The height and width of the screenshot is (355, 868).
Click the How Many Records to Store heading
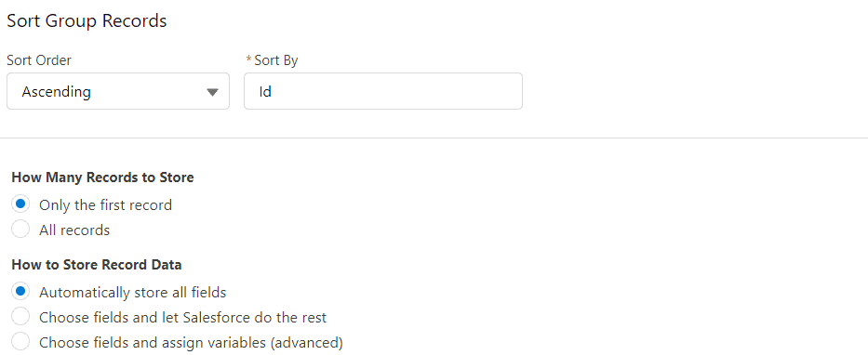103,177
